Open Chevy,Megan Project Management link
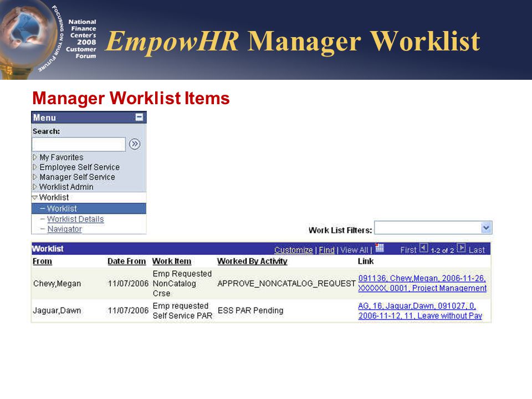This screenshot has width=532, height=399. click(422, 283)
